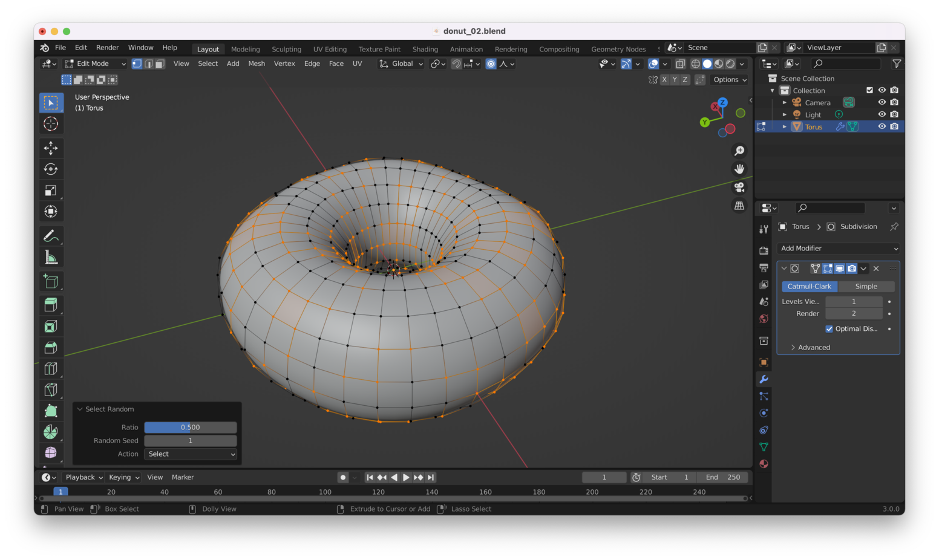Viewport: 939px width, 560px height.
Task: Click the Zoom magnifier in viewport
Action: (739, 151)
